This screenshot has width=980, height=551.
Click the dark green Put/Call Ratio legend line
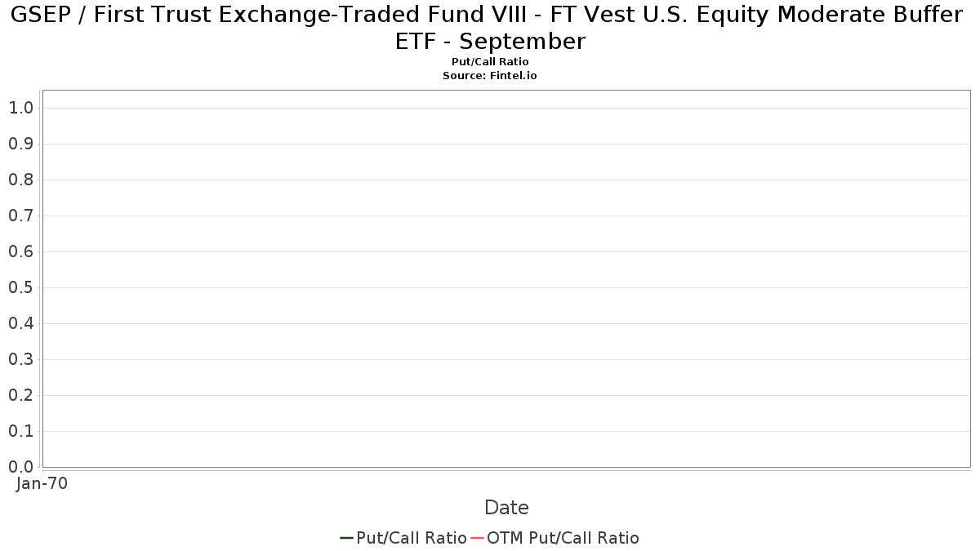click(x=346, y=538)
